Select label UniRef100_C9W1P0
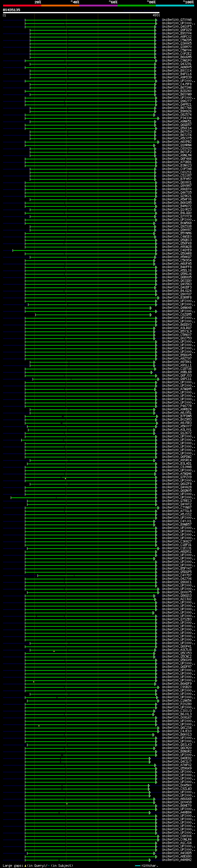Screen dimensions: 197x868 (x=177, y=60)
